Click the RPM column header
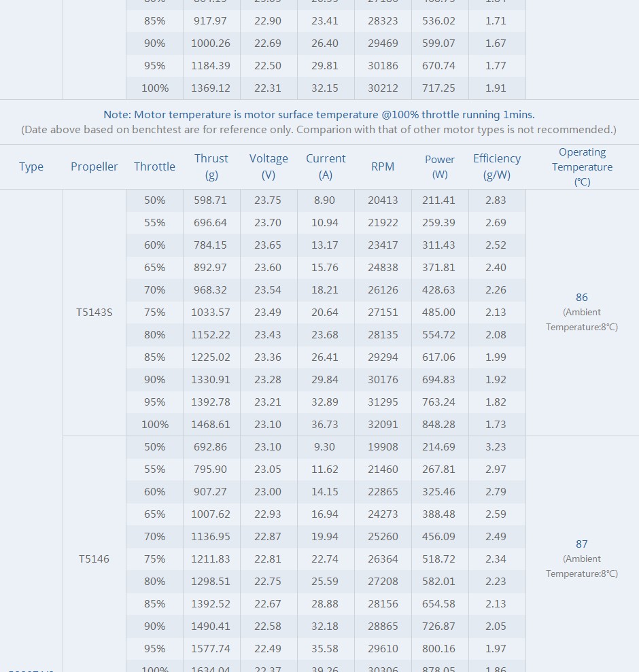This screenshot has height=672, width=639. click(383, 166)
